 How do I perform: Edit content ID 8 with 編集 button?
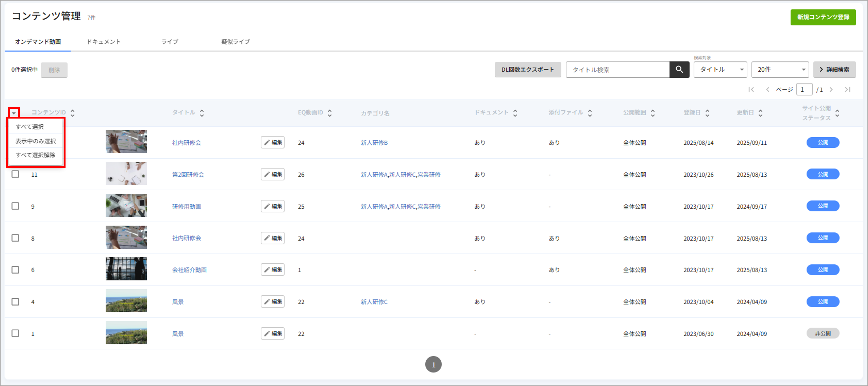tap(273, 238)
